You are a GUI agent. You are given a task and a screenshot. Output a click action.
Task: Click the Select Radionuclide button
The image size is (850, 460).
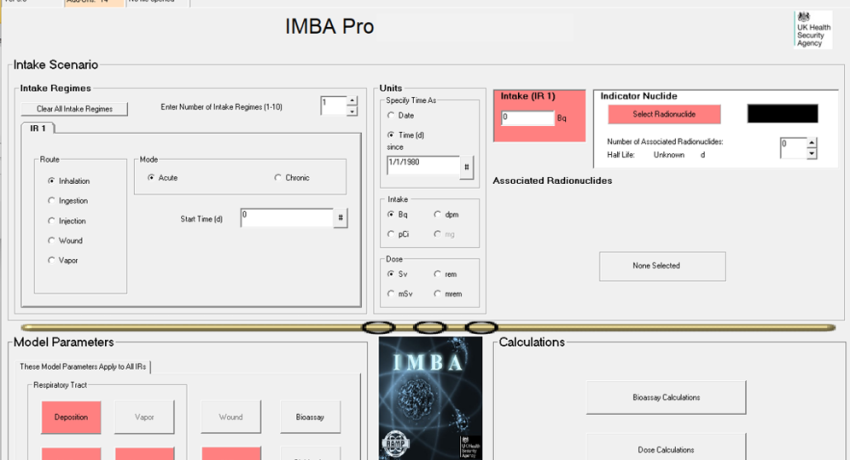[x=664, y=114]
